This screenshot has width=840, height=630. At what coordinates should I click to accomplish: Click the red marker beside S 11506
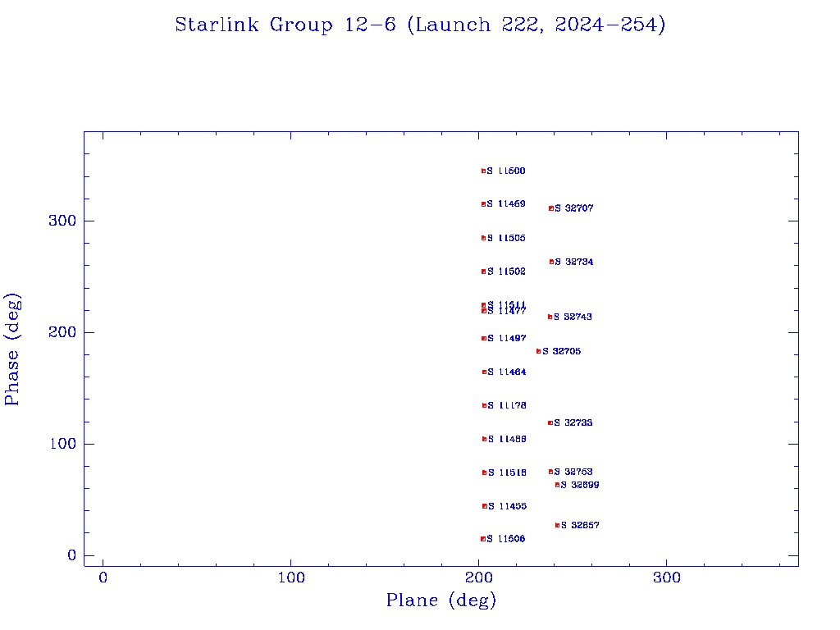coord(483,539)
